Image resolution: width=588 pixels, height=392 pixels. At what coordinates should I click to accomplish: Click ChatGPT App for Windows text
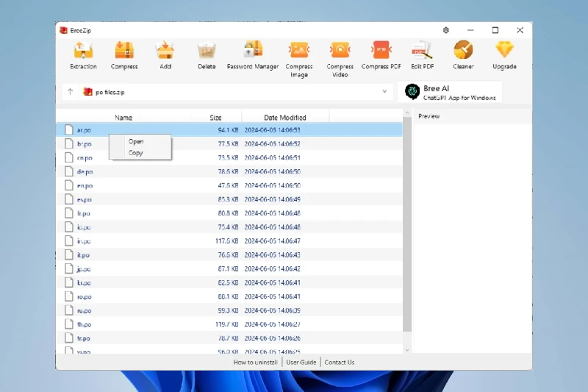pos(459,98)
